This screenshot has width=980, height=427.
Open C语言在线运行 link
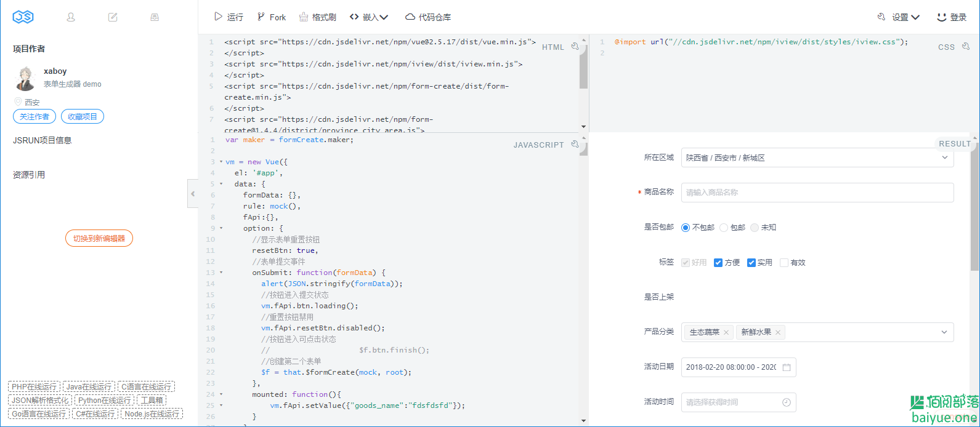click(146, 387)
